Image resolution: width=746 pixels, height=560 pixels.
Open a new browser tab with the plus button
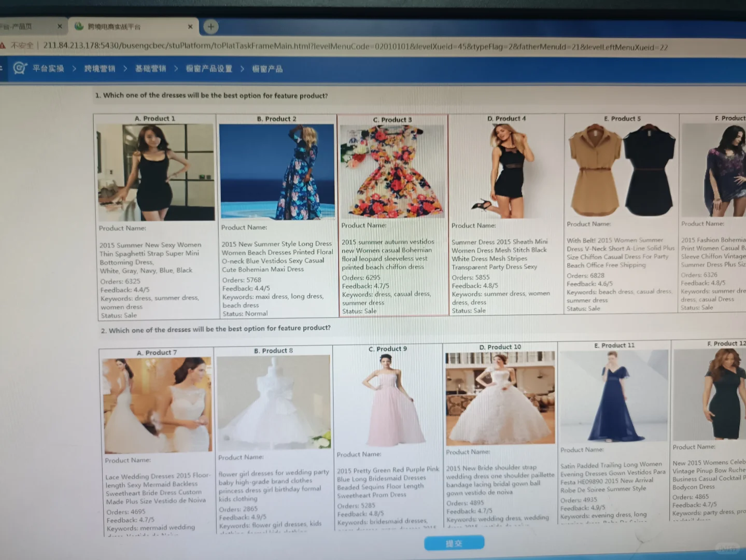coord(210,26)
